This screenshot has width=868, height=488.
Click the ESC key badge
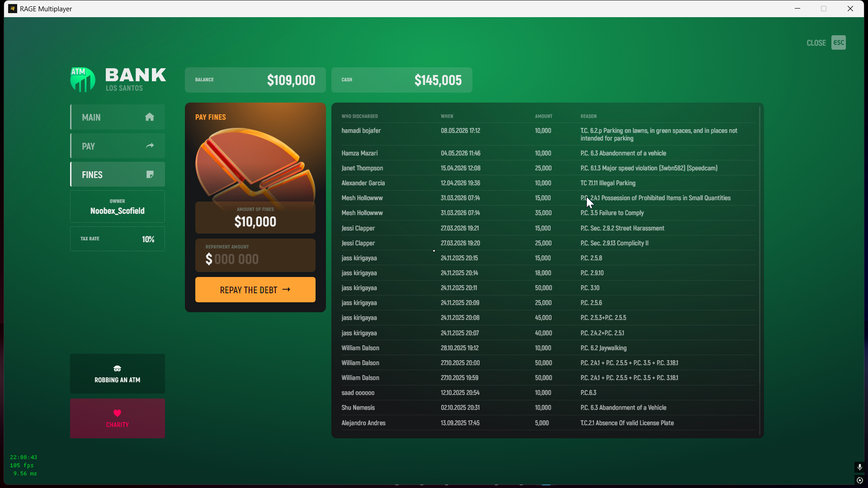click(x=839, y=42)
